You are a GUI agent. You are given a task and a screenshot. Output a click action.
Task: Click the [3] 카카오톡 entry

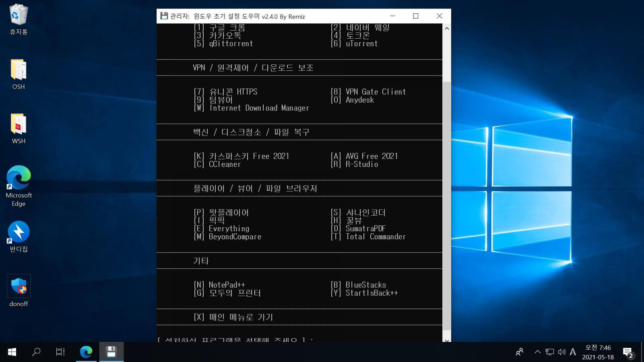[x=217, y=35]
